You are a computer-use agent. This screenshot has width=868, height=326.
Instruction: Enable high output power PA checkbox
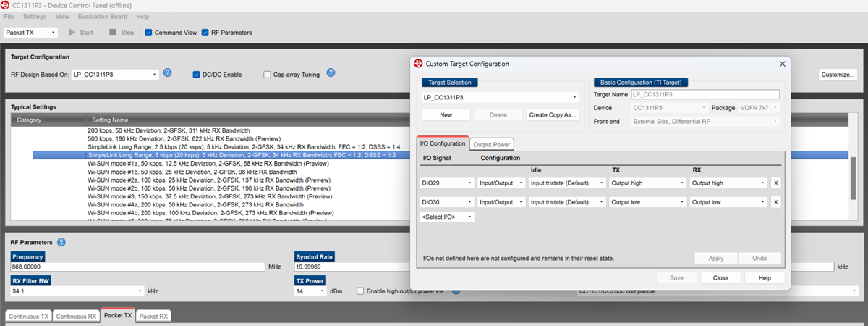360,291
